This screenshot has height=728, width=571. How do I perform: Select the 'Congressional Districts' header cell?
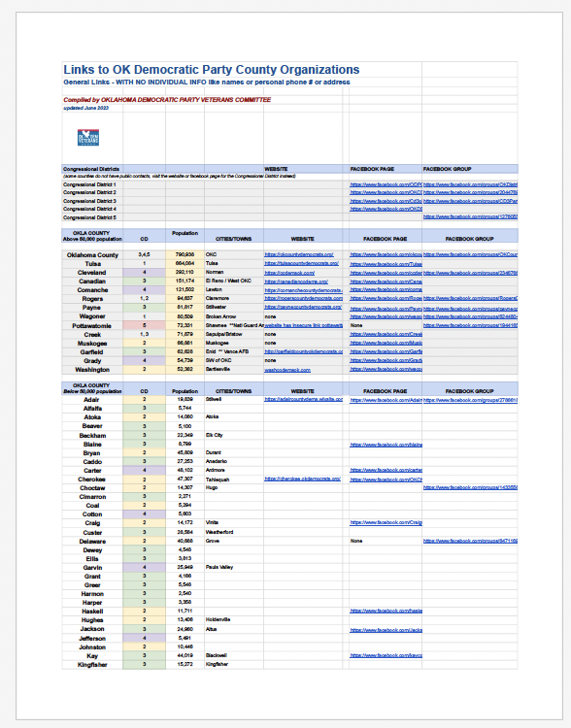[x=91, y=169]
